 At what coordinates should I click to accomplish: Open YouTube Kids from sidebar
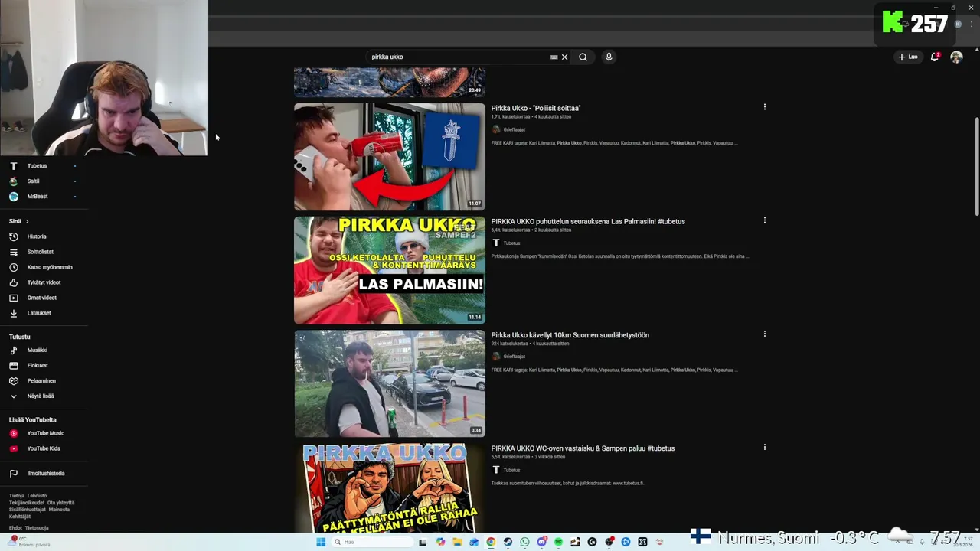[44, 448]
